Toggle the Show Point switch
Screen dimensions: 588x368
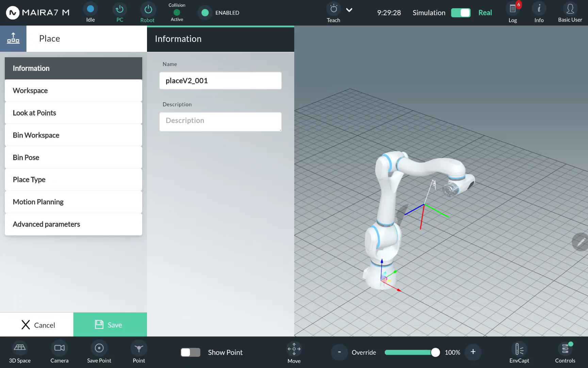coord(191,352)
